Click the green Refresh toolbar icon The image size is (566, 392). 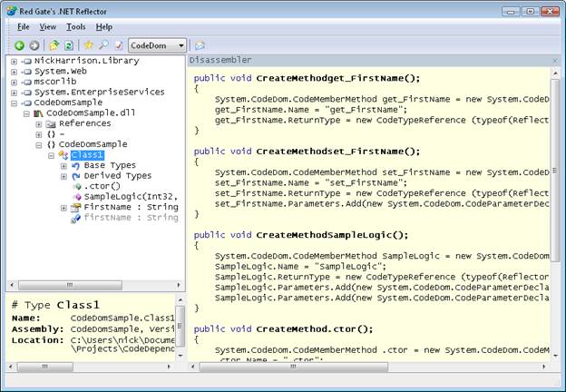click(69, 45)
